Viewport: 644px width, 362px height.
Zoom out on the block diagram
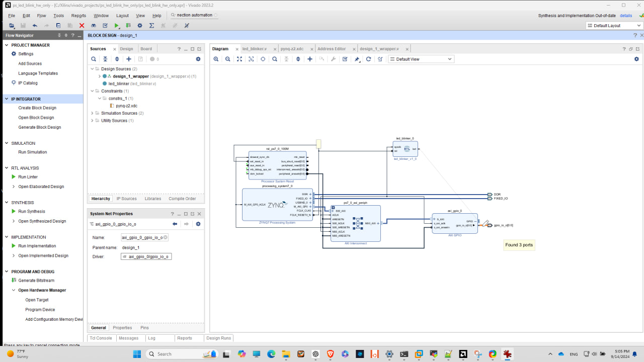pyautogui.click(x=227, y=59)
